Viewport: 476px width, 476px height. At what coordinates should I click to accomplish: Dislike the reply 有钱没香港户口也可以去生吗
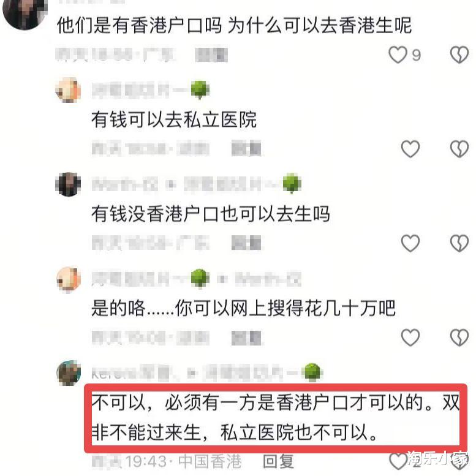coord(459,243)
